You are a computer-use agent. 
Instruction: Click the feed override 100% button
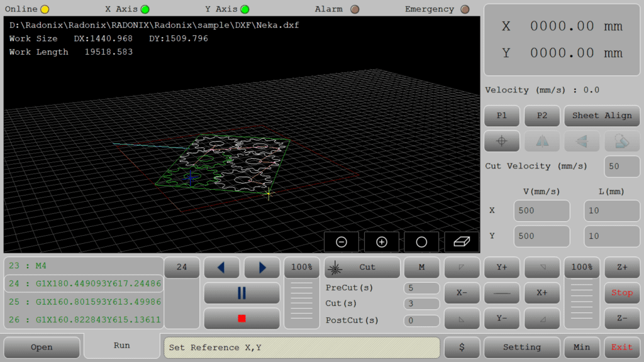pos(301,267)
